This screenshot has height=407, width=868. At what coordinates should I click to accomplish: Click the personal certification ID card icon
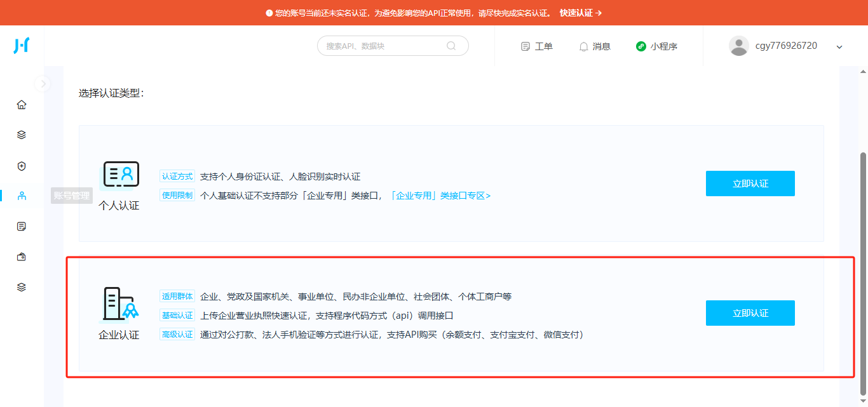pyautogui.click(x=120, y=175)
